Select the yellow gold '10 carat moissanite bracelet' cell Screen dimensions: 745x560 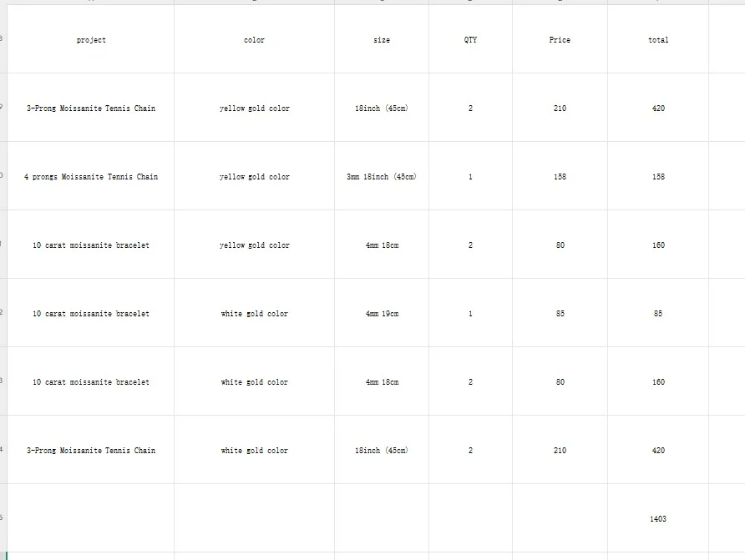point(91,245)
